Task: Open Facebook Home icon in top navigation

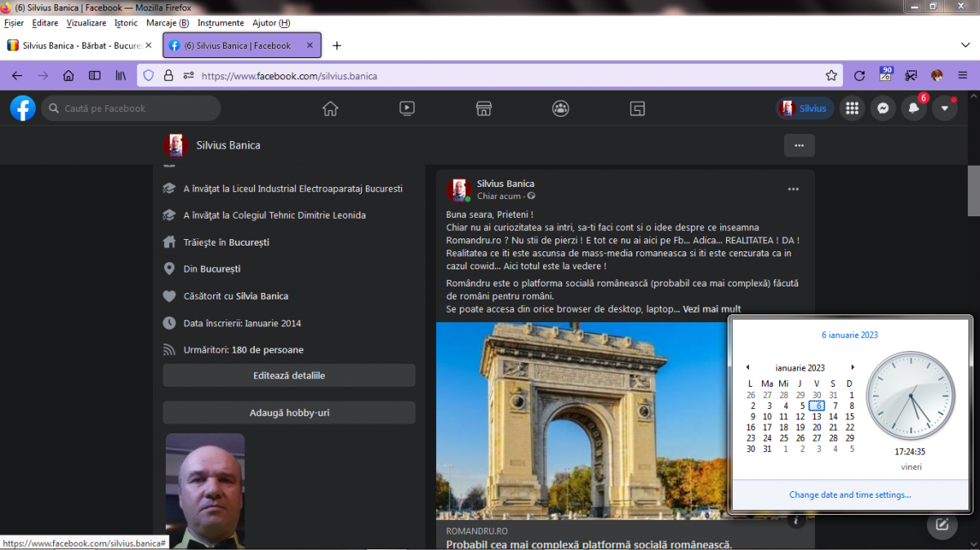Action: point(330,109)
